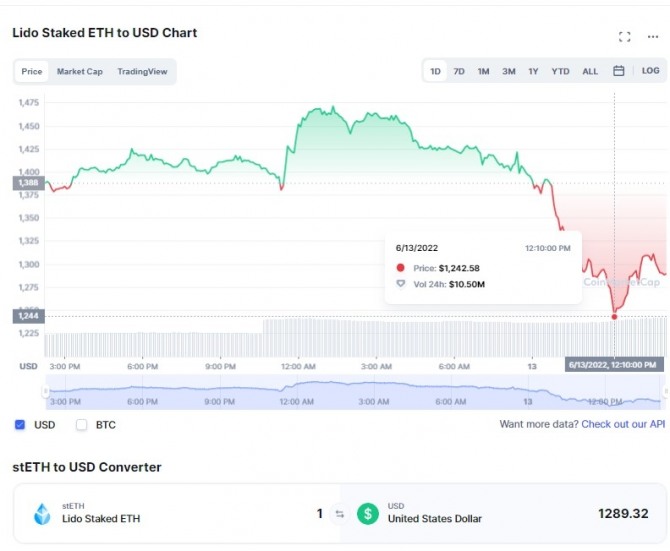Enable the BTC checkbox
This screenshot has width=670, height=551.
82,425
